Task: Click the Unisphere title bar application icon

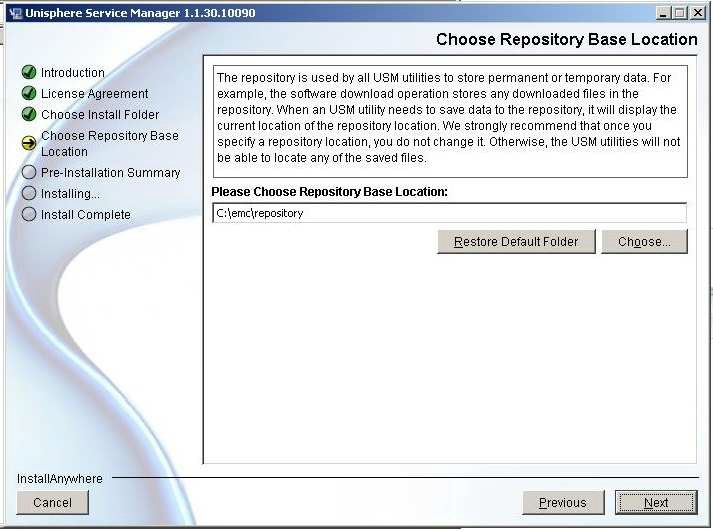Action: pos(15,13)
